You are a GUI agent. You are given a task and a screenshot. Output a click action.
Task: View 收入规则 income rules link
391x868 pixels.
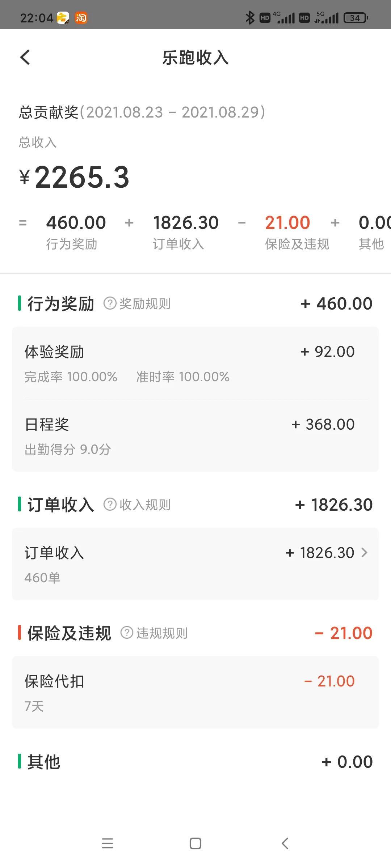click(145, 505)
